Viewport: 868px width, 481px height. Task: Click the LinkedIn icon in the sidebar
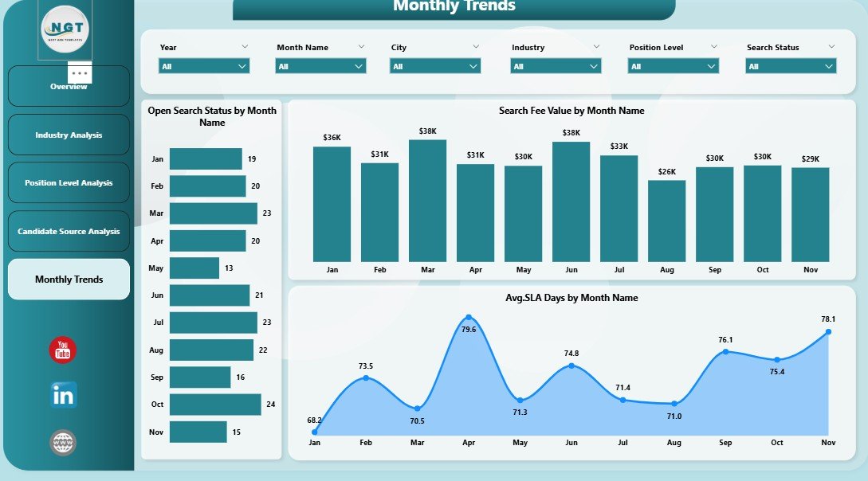[62, 395]
